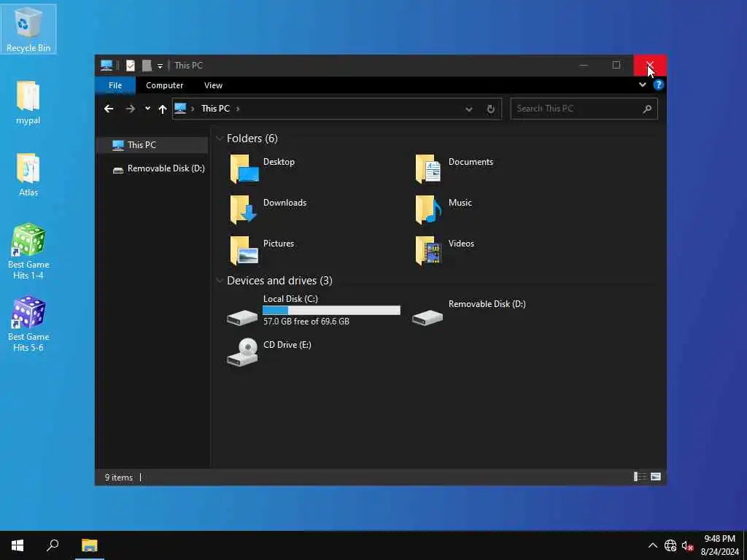Expand the address bar history dropdown
Image resolution: width=747 pixels, height=560 pixels.
[469, 109]
